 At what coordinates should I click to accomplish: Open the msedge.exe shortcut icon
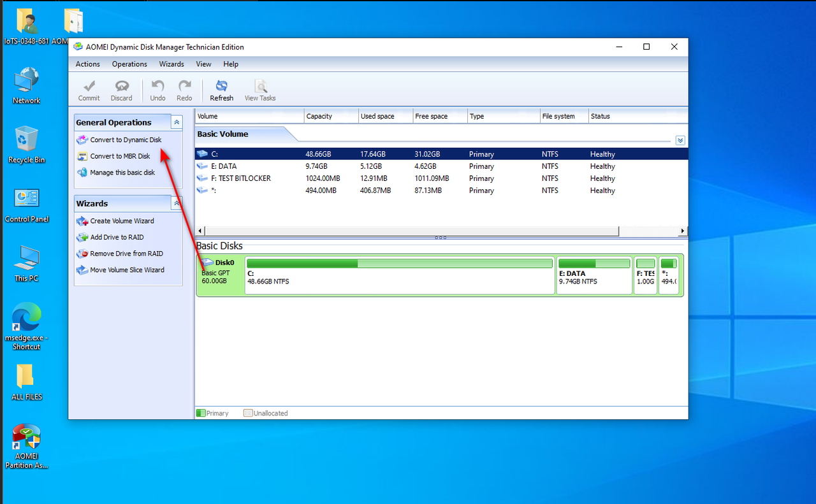(27, 326)
